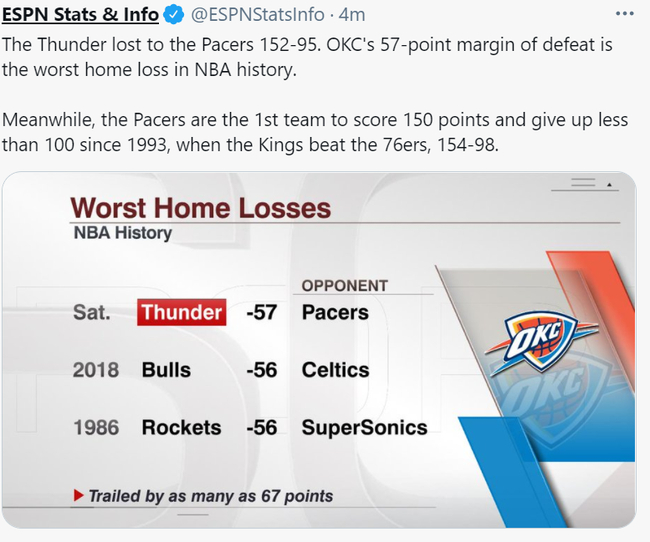The image size is (650, 542).
Task: Click the SuperSonics opponent entry
Action: 364,428
